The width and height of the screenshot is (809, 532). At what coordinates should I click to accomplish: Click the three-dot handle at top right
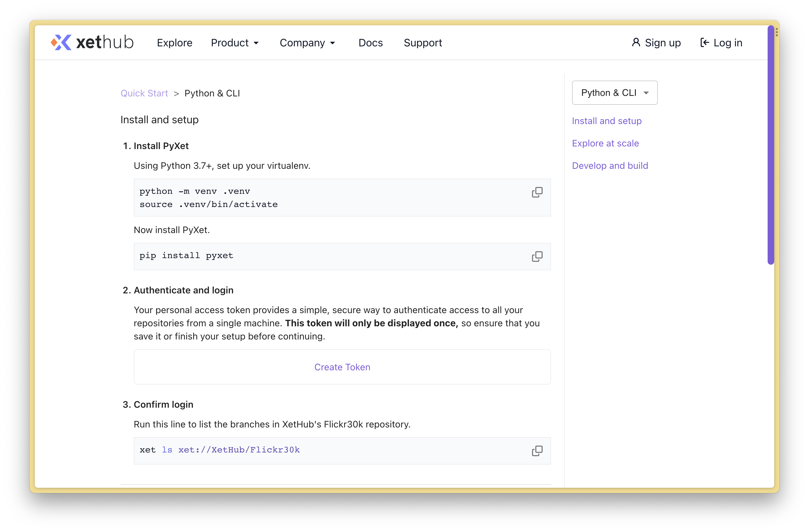(x=777, y=32)
